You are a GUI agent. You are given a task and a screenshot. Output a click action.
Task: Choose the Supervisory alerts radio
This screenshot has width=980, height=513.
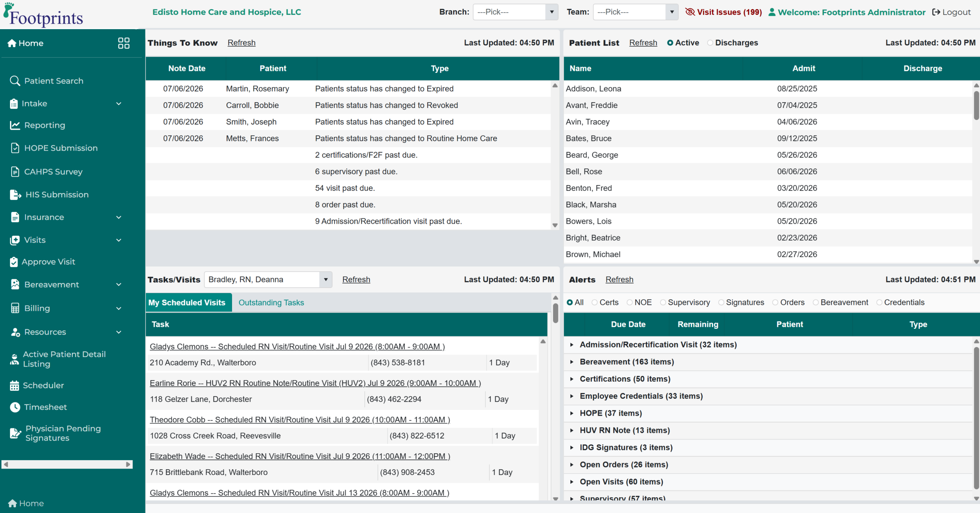(x=663, y=302)
